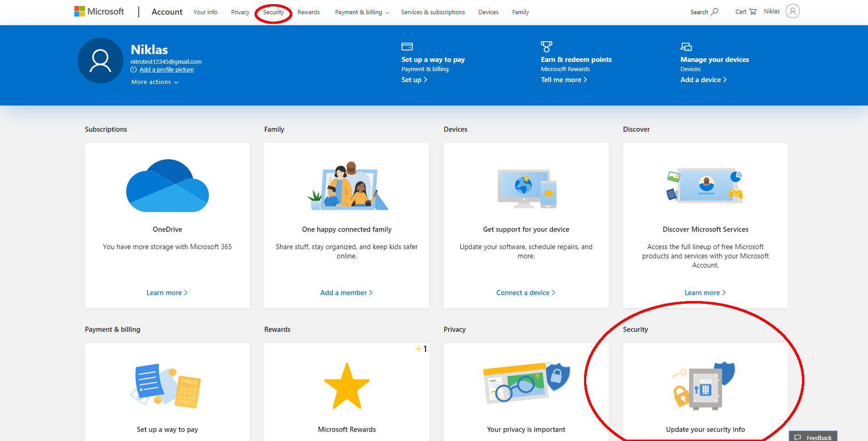Open the Family tab
The height and width of the screenshot is (441, 868).
(521, 12)
